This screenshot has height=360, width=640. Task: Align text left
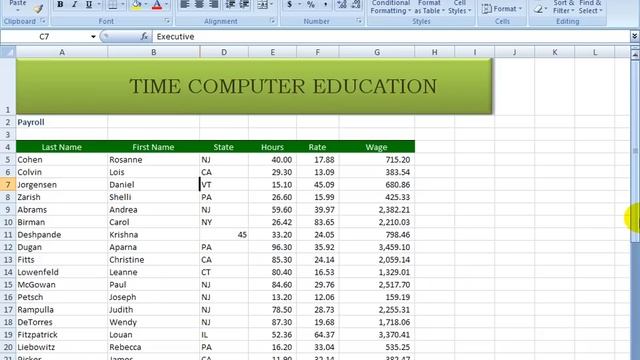click(185, 4)
